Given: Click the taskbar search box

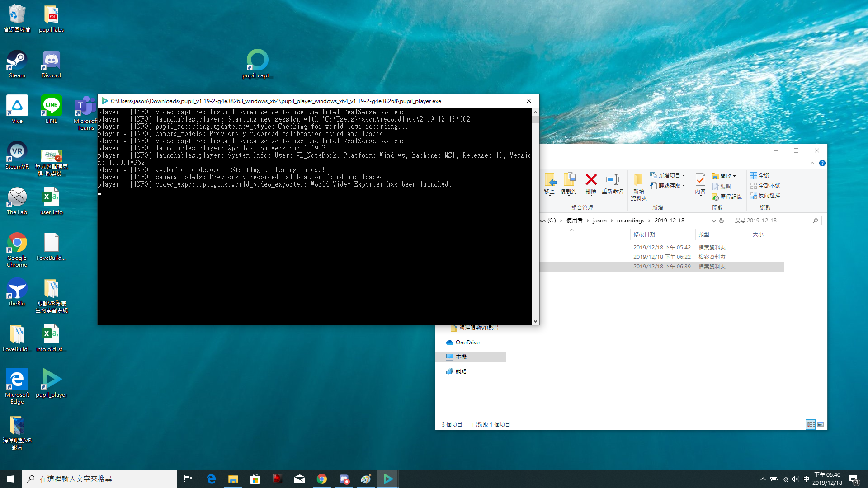Looking at the screenshot, I should click(x=99, y=479).
